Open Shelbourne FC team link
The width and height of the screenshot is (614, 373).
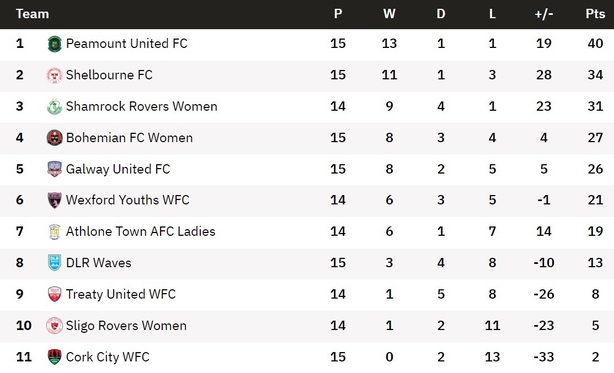coord(109,75)
